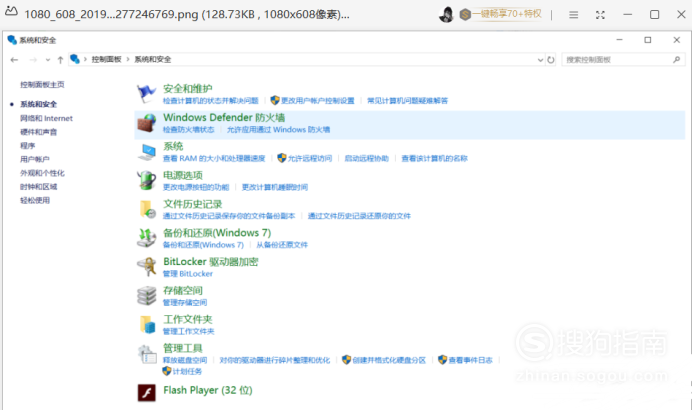This screenshot has height=410, width=692.
Task: Click 计划任务 link
Action: point(187,372)
